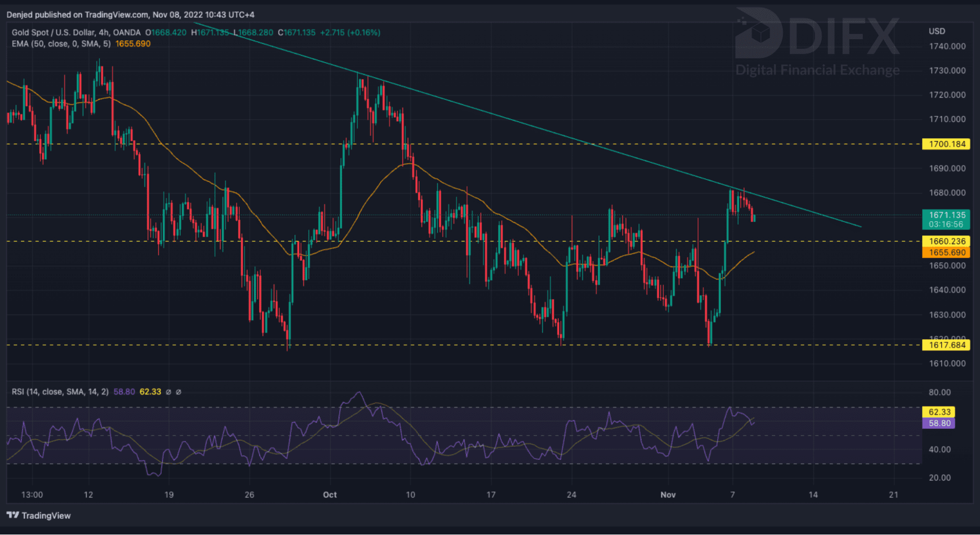This screenshot has width=980, height=535.
Task: Click first empty-value symbol in RSI legend
Action: click(x=169, y=392)
